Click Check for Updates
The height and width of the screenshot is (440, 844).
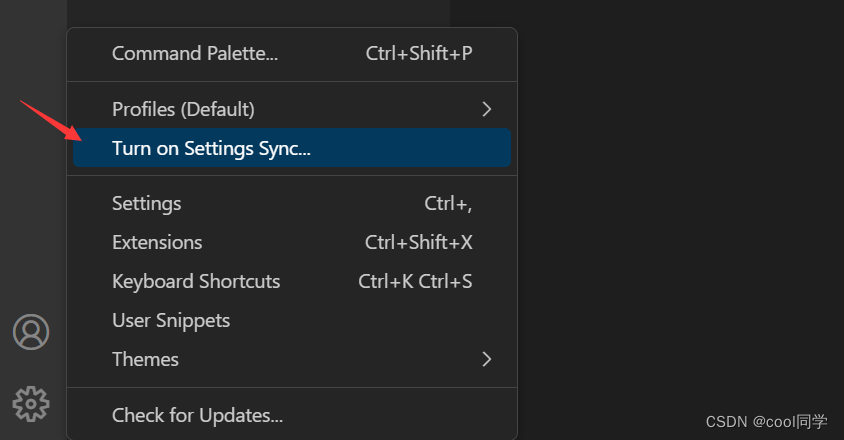(197, 414)
